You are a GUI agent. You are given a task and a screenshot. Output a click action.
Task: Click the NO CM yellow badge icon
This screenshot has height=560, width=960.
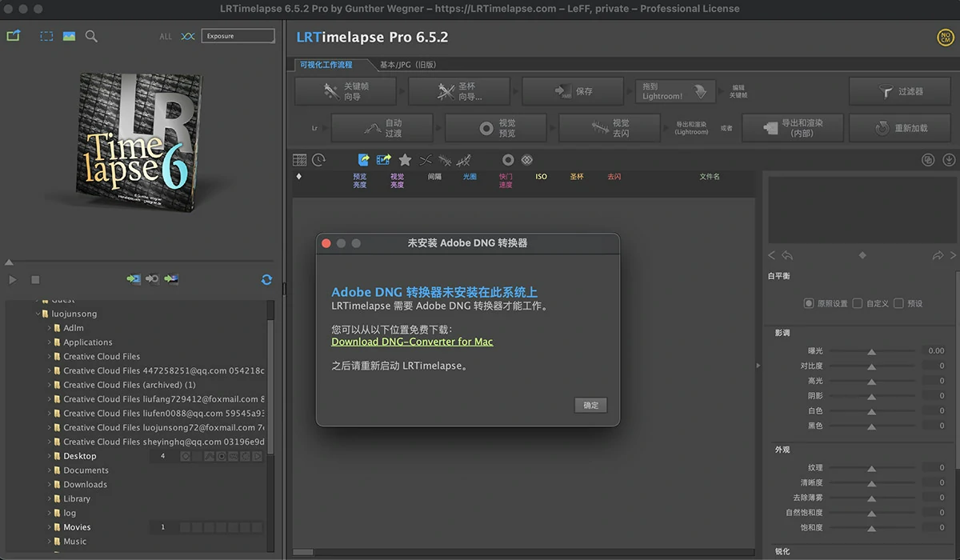(x=946, y=38)
